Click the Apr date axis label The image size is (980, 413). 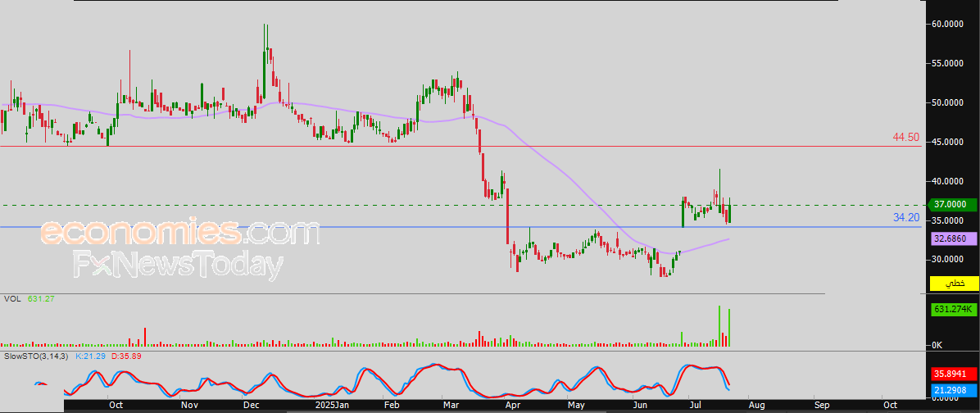tap(512, 405)
